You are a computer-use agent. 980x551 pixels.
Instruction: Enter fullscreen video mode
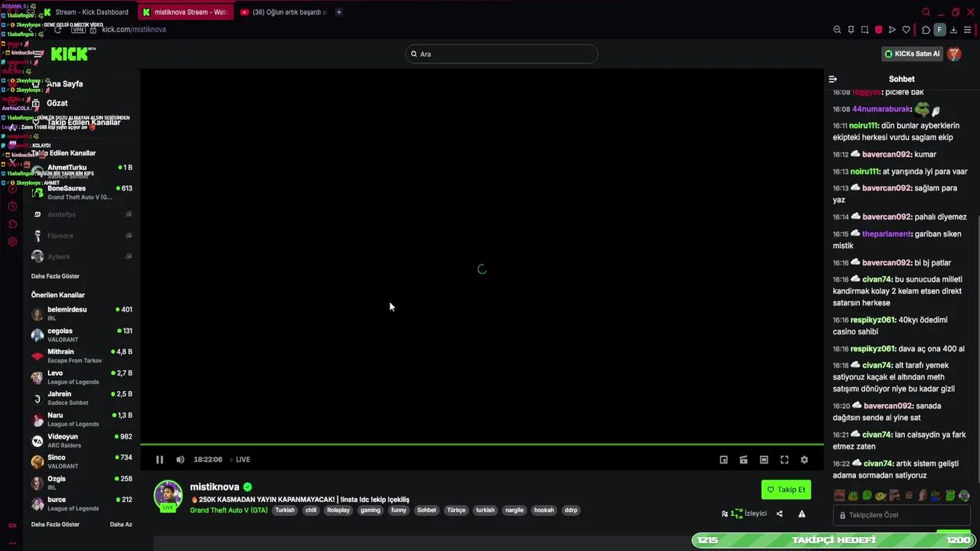pos(784,459)
